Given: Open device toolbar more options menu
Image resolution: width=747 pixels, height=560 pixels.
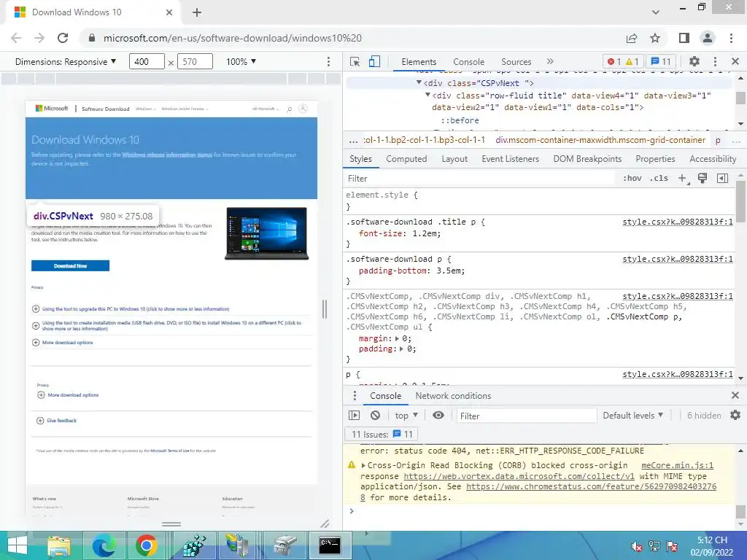Looking at the screenshot, I should tap(328, 62).
